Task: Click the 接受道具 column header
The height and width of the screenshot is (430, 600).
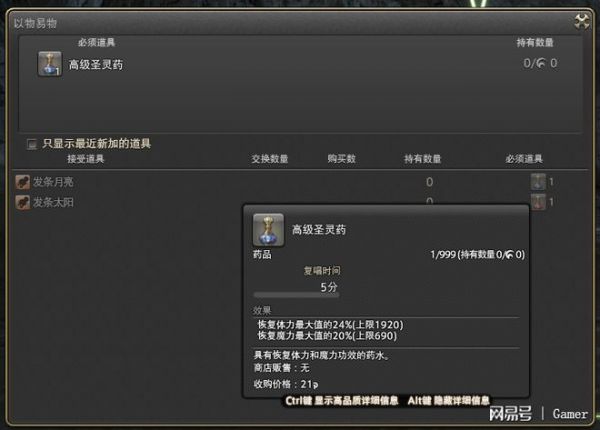Action: [86, 159]
